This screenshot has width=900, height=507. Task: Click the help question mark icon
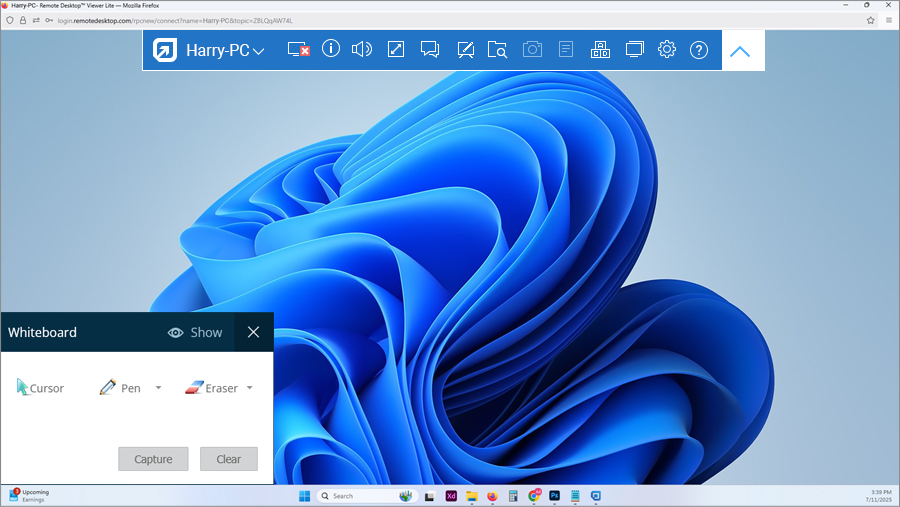tap(699, 50)
